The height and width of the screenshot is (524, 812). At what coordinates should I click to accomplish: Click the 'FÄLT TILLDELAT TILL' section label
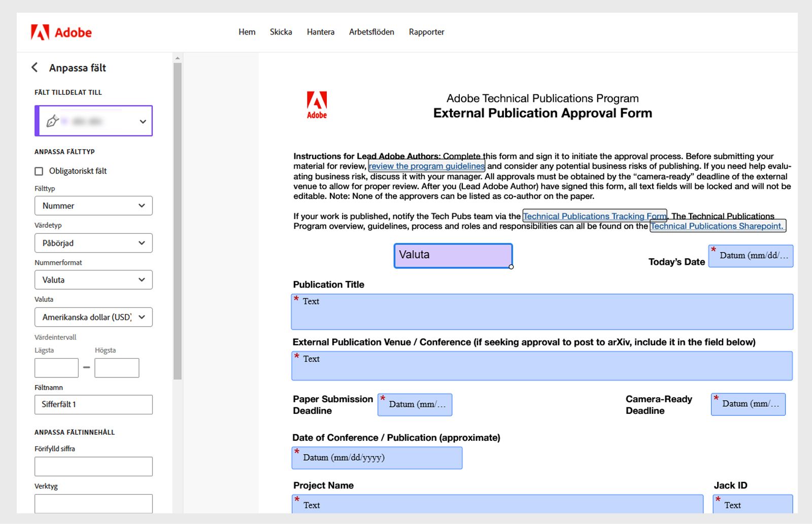point(69,92)
